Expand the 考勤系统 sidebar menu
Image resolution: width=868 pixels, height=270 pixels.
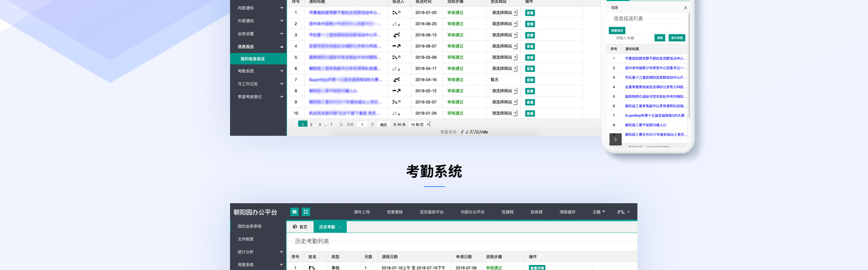(x=282, y=71)
